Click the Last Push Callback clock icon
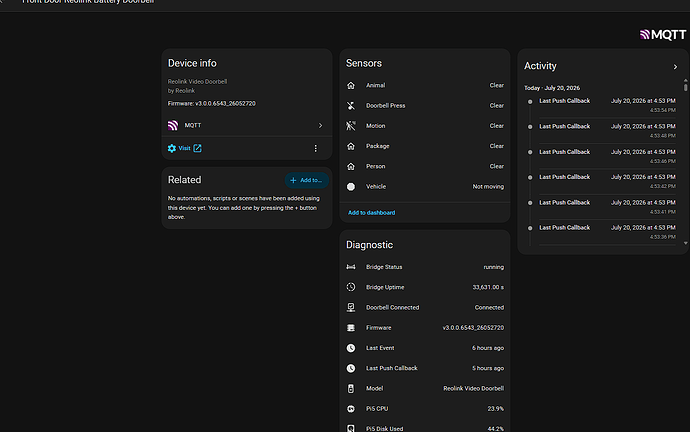690x432 pixels. coord(351,368)
